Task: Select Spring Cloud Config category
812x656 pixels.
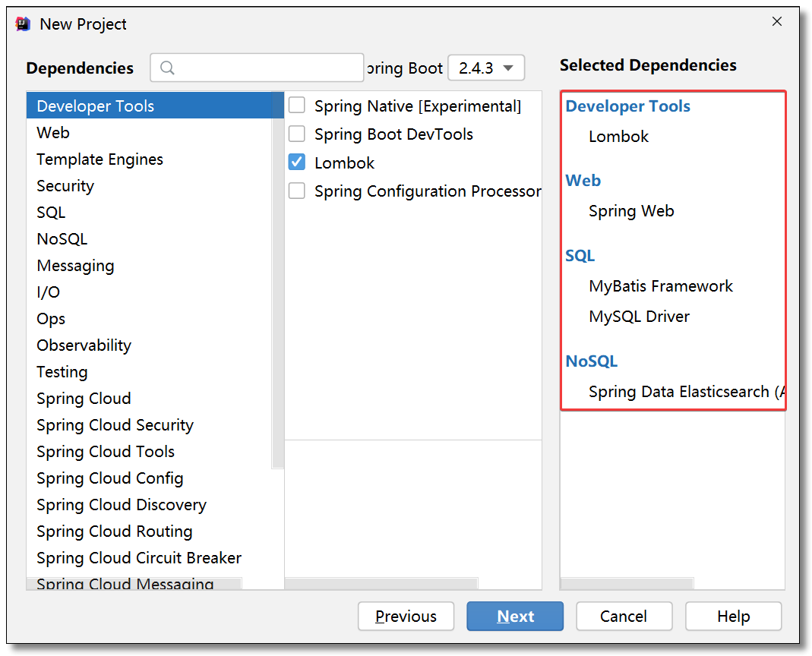Action: pos(149,478)
